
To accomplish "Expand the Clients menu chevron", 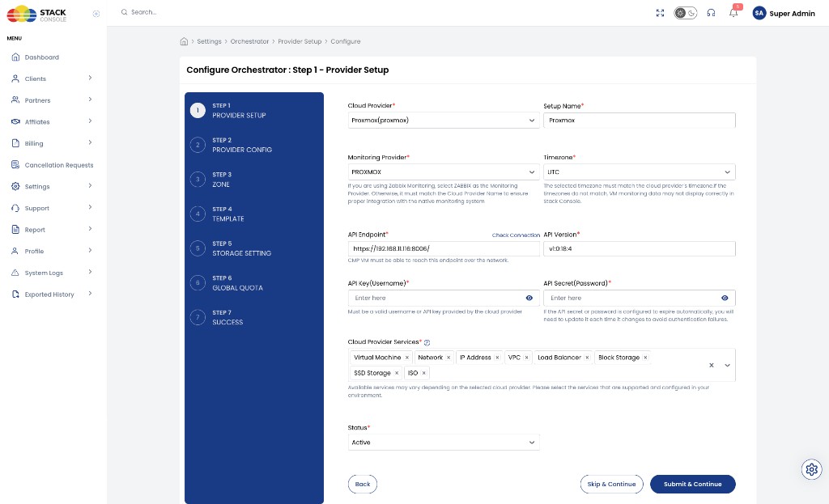I will (x=90, y=78).
